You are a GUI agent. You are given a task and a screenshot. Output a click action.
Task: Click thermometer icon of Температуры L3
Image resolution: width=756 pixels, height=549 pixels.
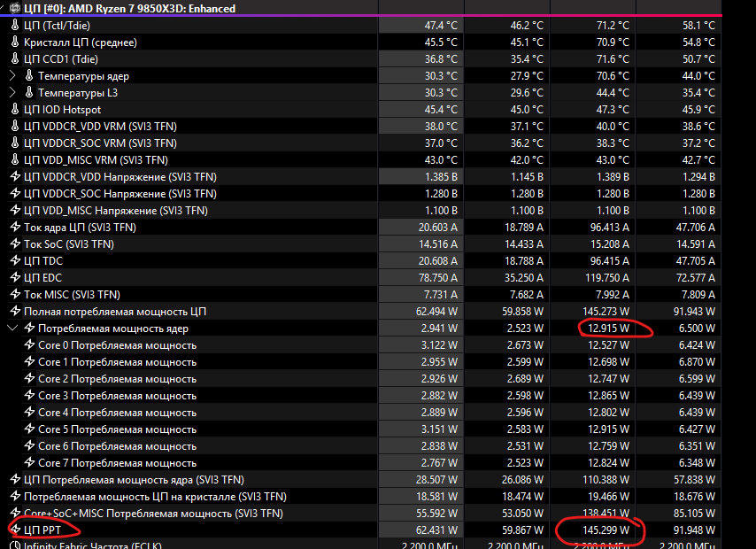29,93
